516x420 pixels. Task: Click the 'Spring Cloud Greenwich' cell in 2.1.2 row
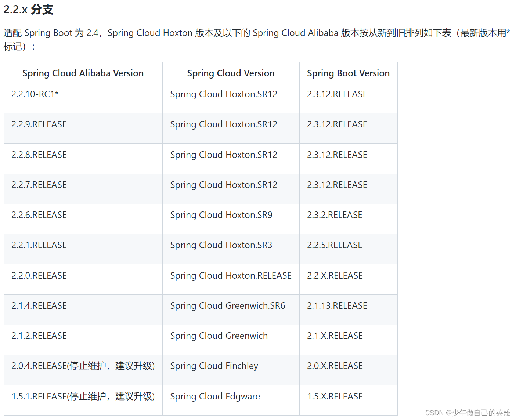tap(231, 340)
